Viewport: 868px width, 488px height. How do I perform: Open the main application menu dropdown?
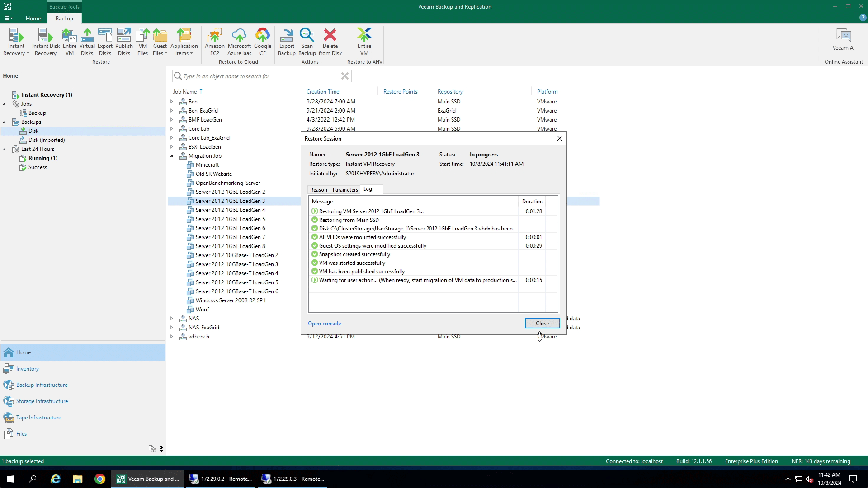9,18
